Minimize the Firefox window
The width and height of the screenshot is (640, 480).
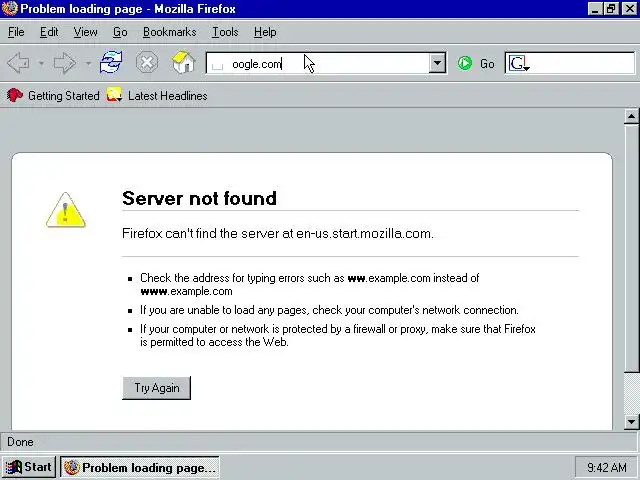tap(595, 9)
